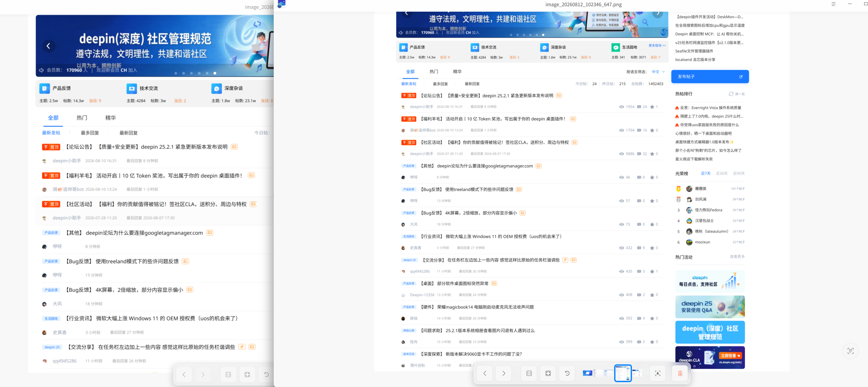The width and height of the screenshot is (868, 387).
Task: Fit image to window in front viewer
Action: tap(548, 373)
